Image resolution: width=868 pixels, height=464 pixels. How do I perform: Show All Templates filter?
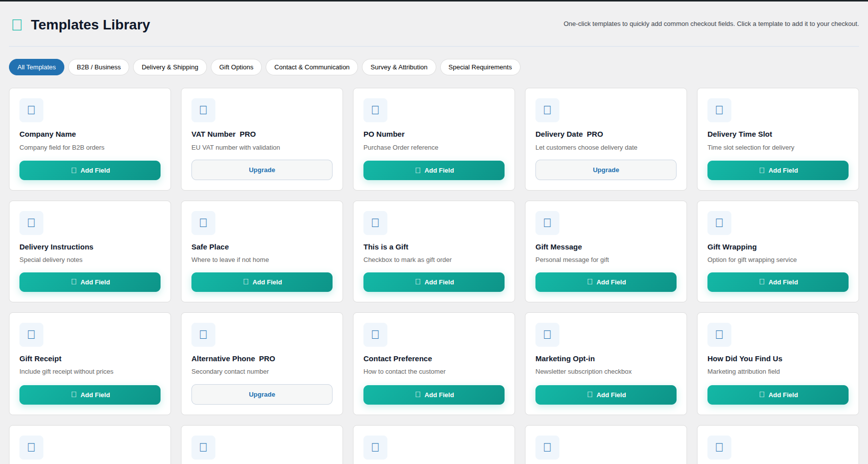[36, 67]
